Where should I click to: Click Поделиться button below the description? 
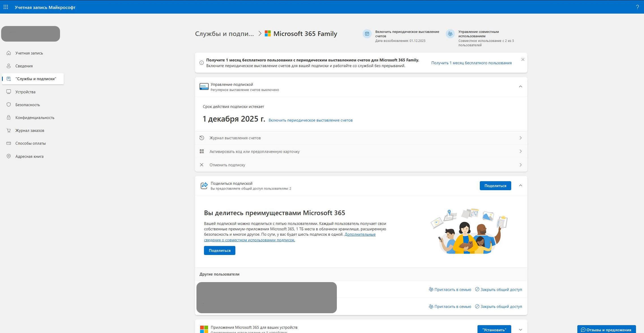pos(219,250)
